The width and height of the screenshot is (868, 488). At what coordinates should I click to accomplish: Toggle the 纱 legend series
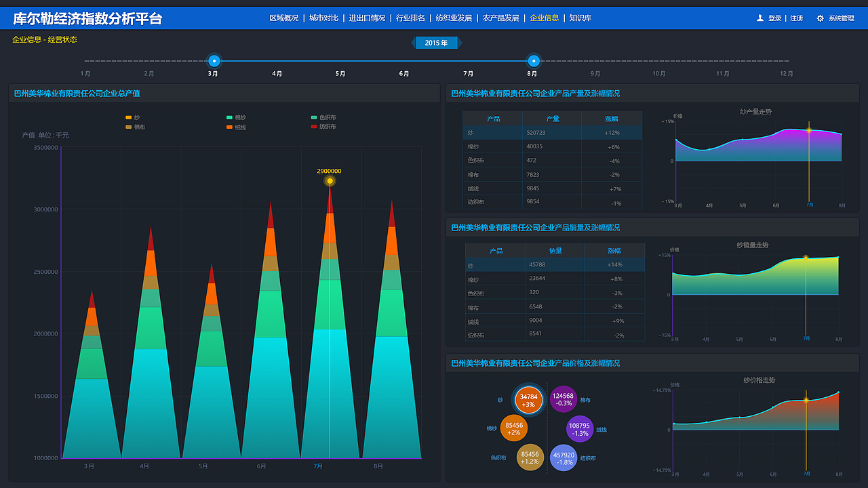(x=133, y=117)
